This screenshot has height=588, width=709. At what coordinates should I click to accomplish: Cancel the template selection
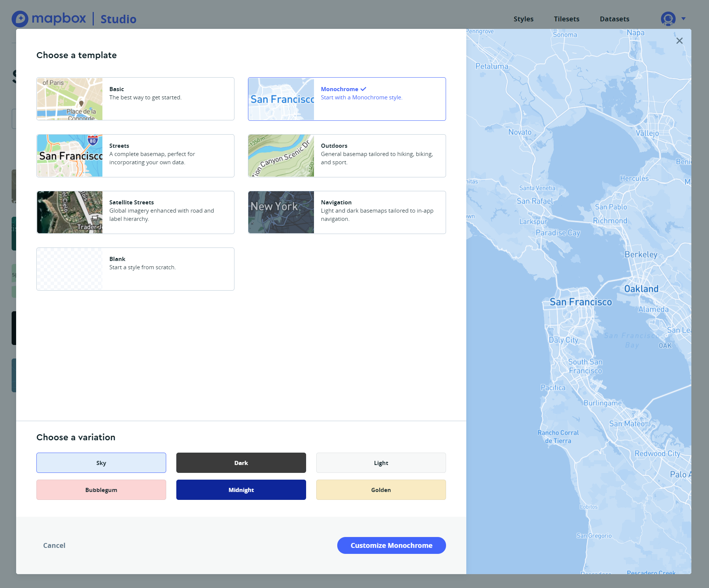tap(54, 545)
